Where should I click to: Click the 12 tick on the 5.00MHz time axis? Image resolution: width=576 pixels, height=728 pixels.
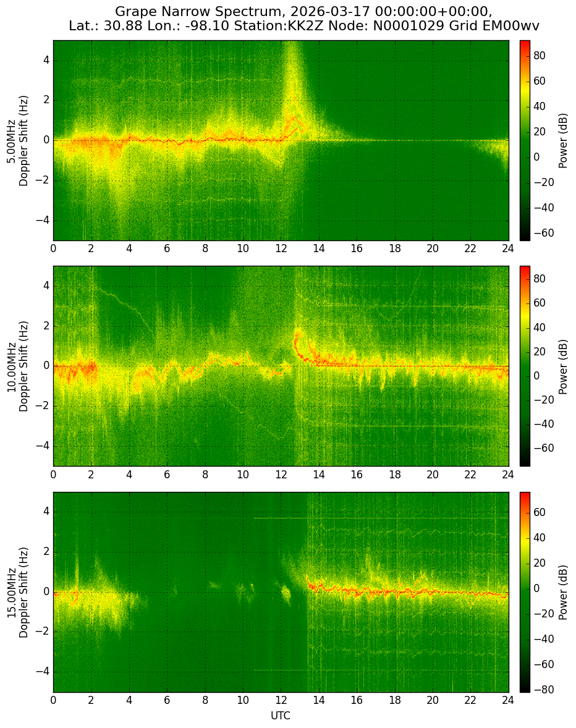[281, 248]
